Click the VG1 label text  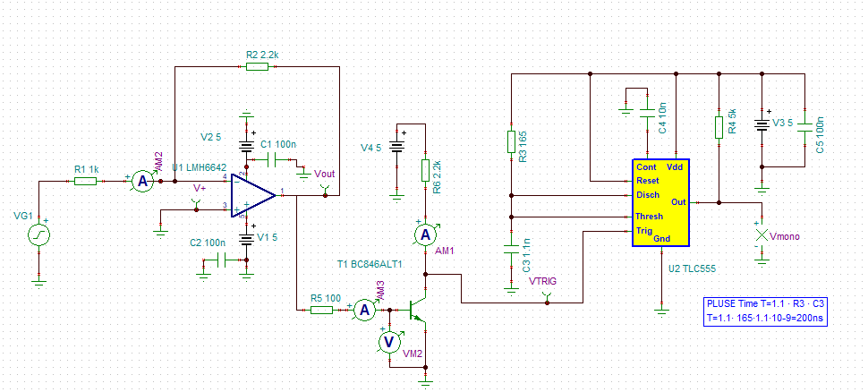(22, 214)
